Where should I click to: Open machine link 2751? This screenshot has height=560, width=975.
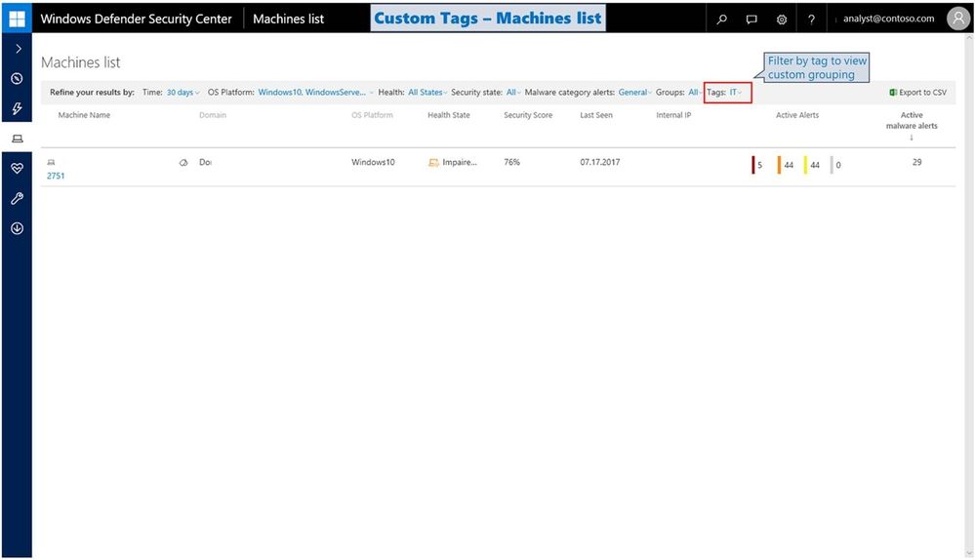pyautogui.click(x=56, y=176)
